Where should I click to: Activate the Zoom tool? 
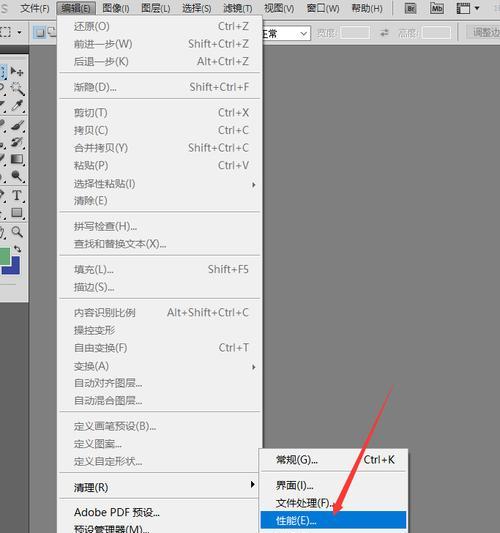(x=17, y=232)
